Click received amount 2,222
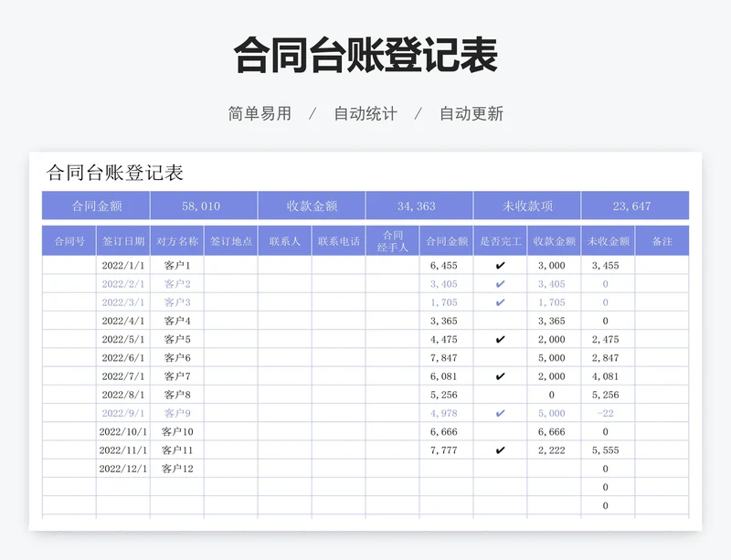731x560 pixels. pos(552,450)
